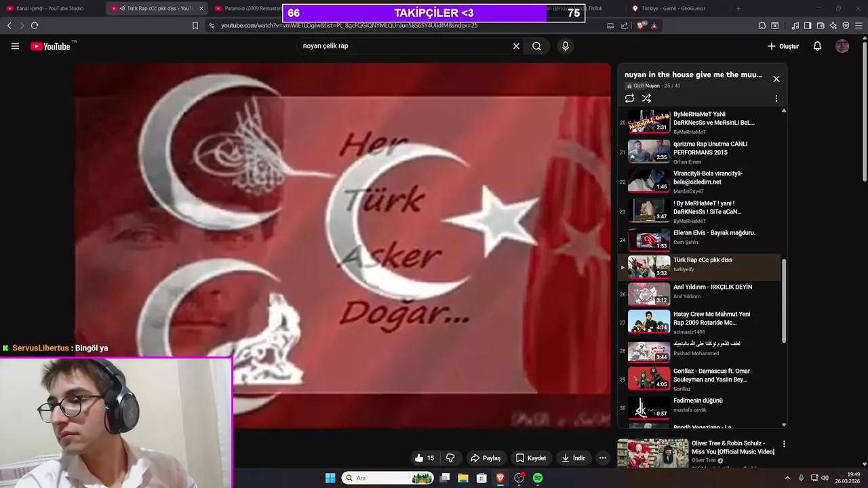Open Brave Shields lion icon
Screen dimensions: 868x488
(641, 25)
